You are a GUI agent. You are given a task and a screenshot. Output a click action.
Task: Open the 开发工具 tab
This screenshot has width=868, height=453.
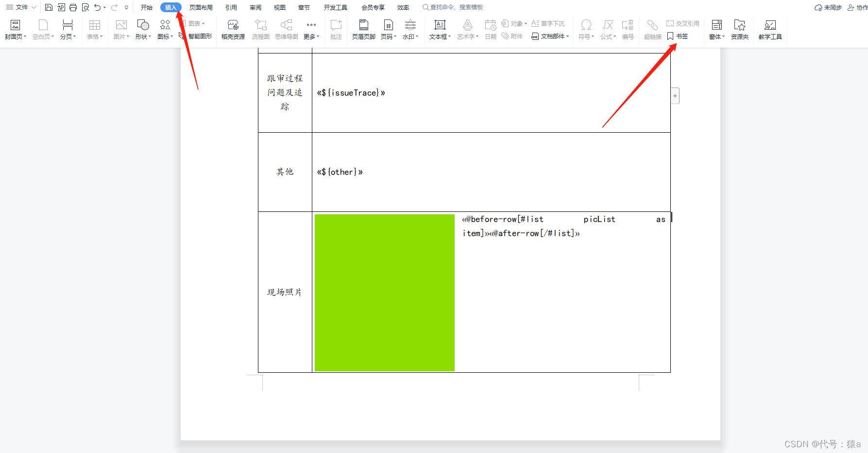[336, 7]
